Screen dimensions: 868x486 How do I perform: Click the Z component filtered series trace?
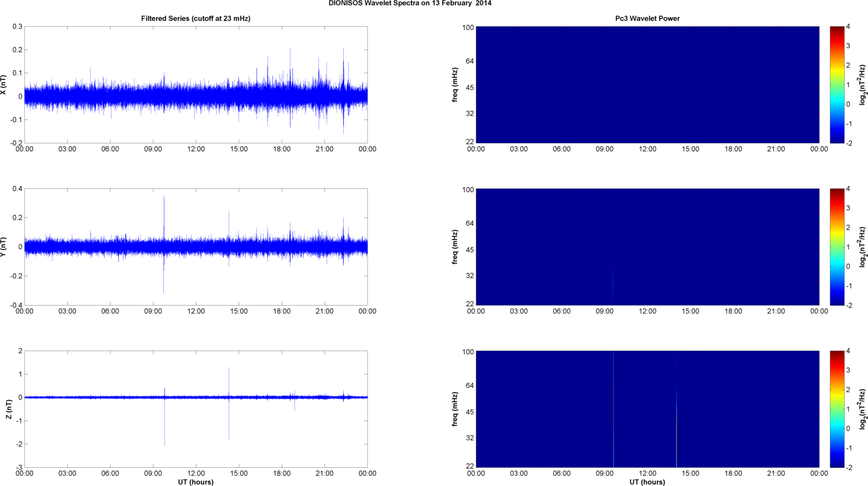[196, 397]
